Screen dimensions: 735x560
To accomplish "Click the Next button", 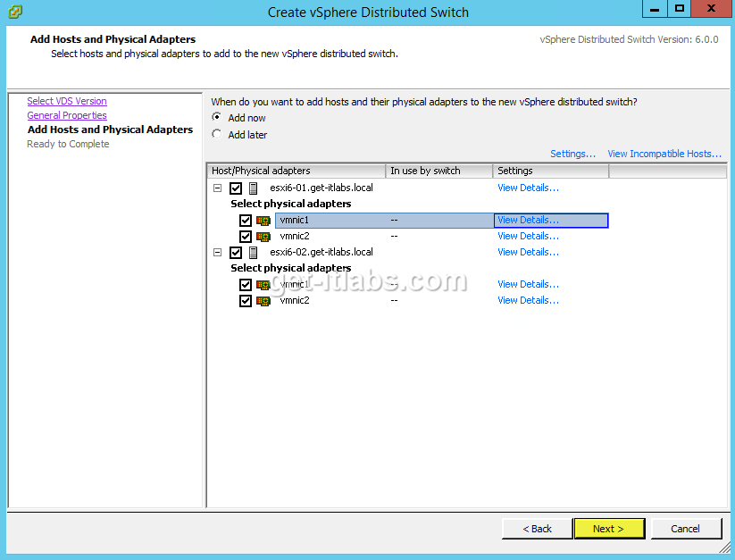I will pos(609,528).
